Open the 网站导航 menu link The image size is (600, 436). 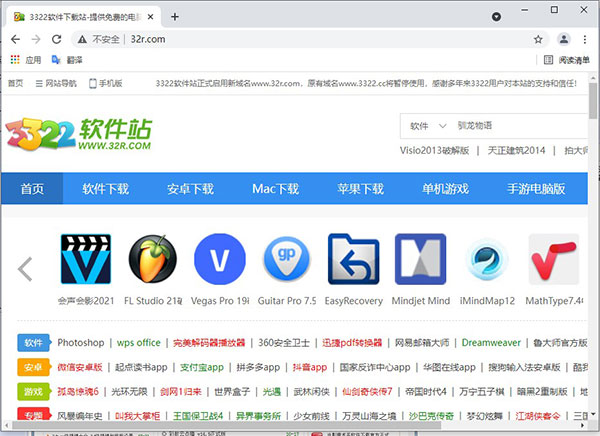click(56, 83)
